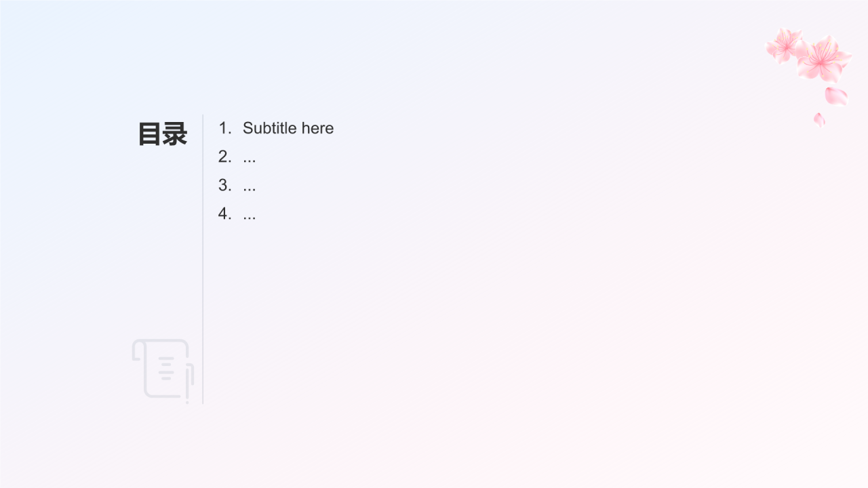Select the list number '1.'
This screenshot has height=488, width=868.
pos(225,128)
